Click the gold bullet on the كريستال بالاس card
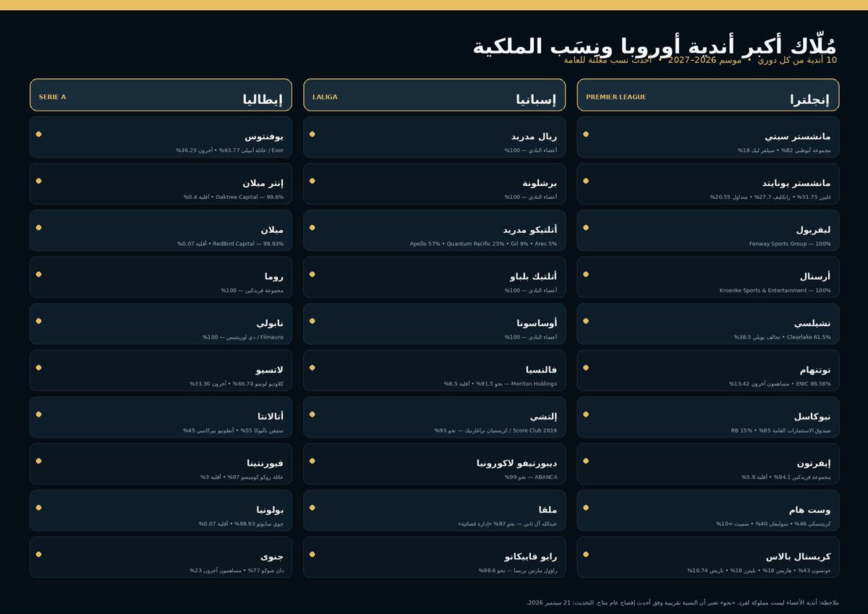868x614 pixels. click(x=586, y=554)
